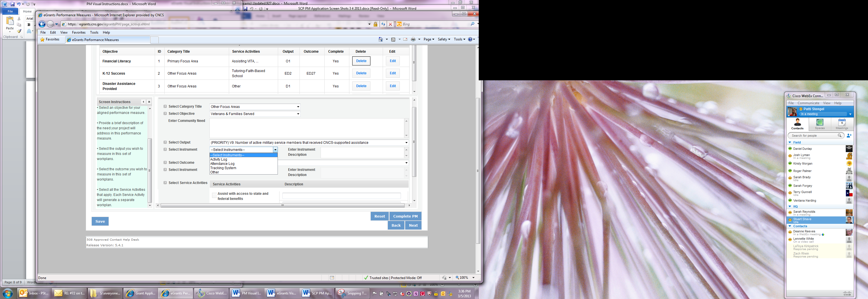This screenshot has height=299, width=868.
Task: Click into the Enter Community Need text area
Action: tap(307, 128)
